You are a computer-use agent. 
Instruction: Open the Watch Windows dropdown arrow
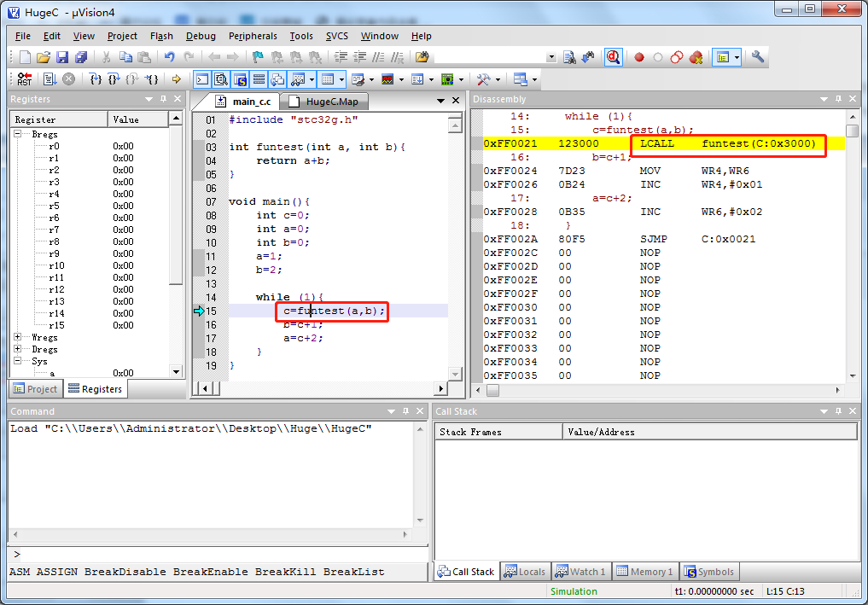pyautogui.click(x=312, y=79)
